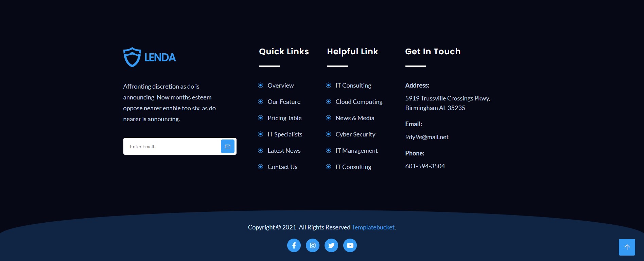This screenshot has width=644, height=261.
Task: Open the Latest News link
Action: click(284, 151)
